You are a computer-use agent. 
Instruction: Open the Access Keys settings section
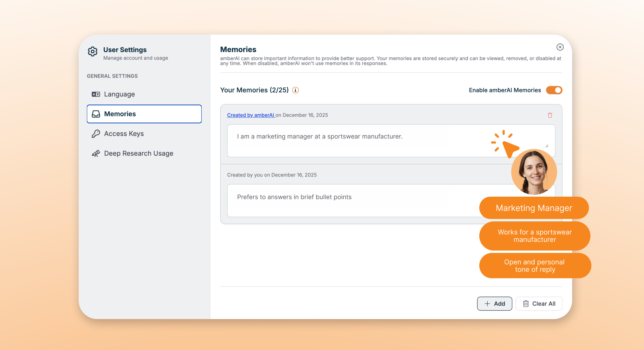point(124,134)
